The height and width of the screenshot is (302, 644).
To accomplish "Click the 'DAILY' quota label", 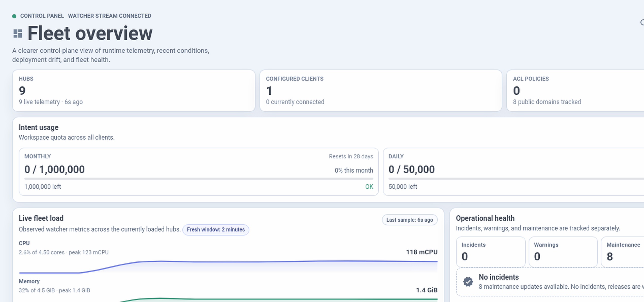I will coord(396,156).
